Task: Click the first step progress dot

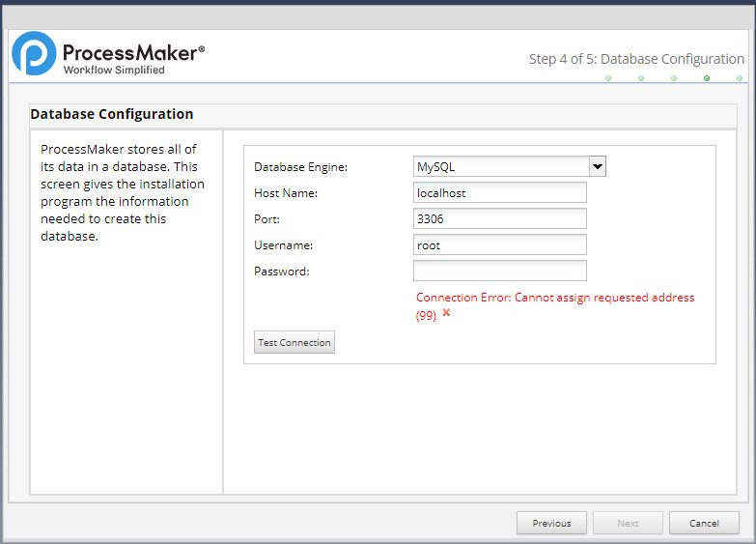Action: [x=608, y=78]
